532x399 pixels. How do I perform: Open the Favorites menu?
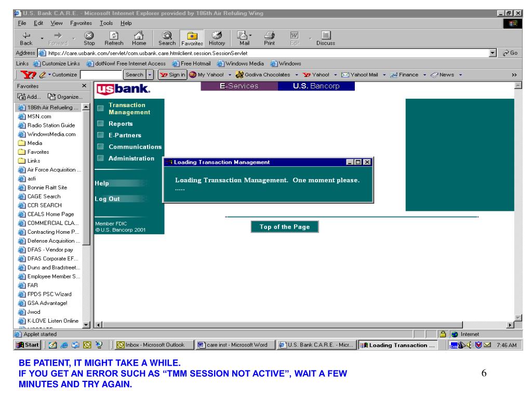(81, 23)
